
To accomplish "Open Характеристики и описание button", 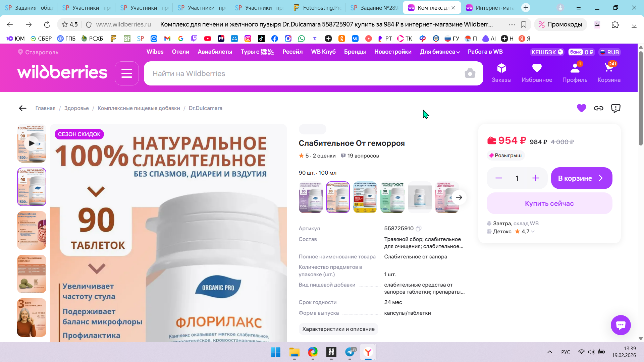I will (x=338, y=329).
